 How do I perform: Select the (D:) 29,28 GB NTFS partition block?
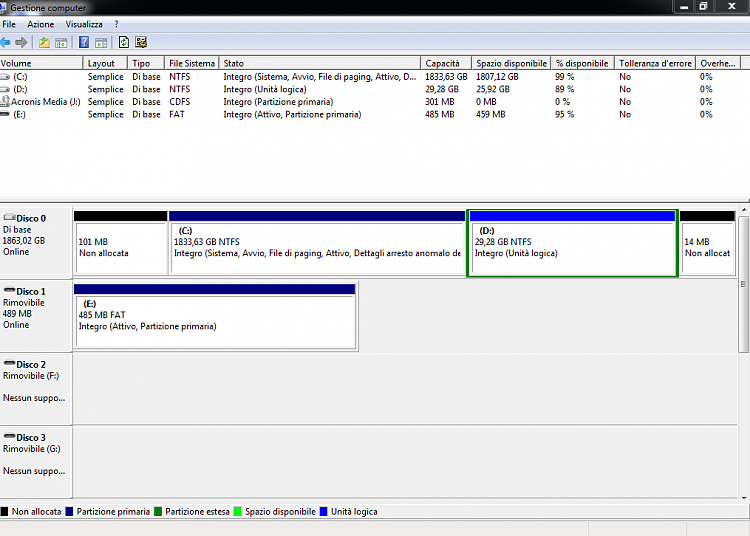tap(572, 243)
